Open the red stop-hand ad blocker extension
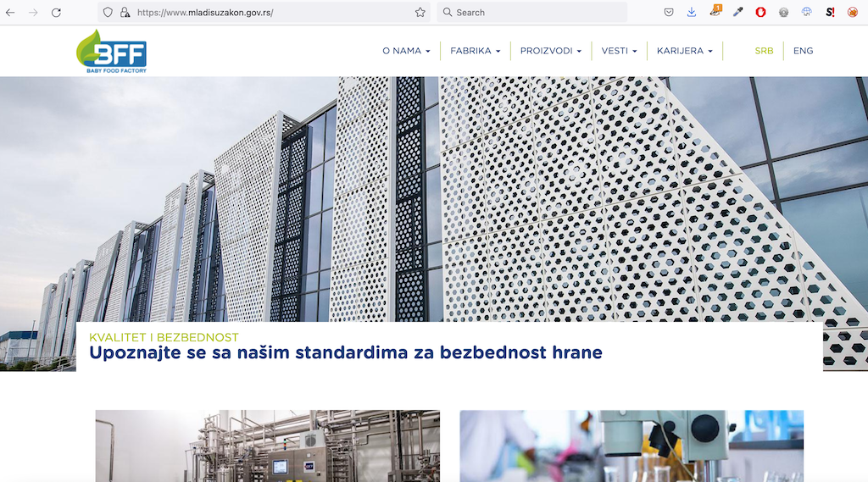Screen dimensions: 868x482 pos(760,12)
